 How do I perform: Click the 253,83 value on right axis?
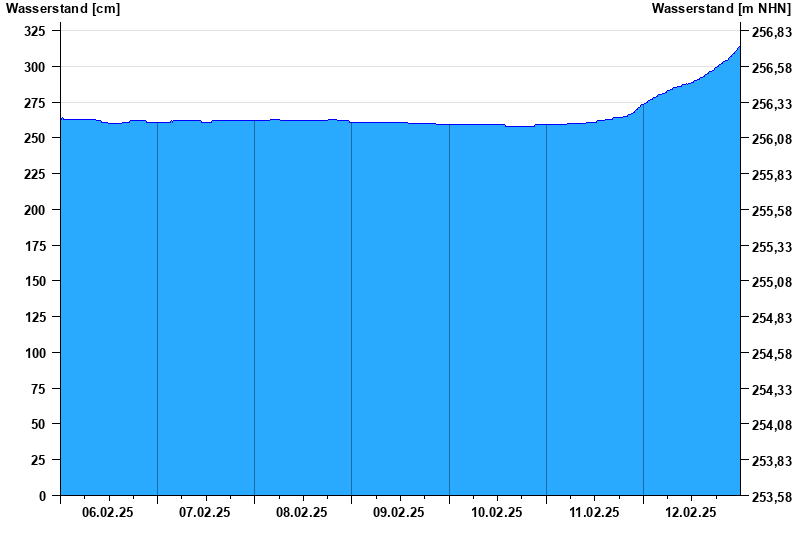(772, 461)
